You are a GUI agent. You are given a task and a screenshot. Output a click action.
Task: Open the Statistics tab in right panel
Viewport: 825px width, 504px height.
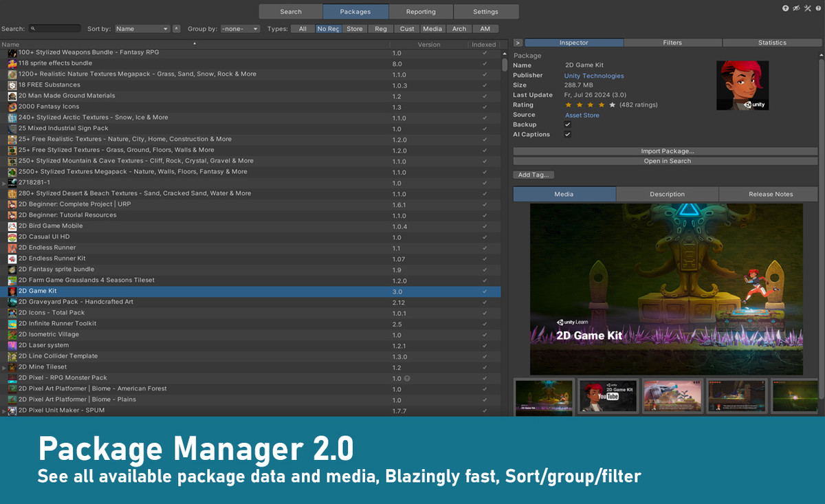771,43
